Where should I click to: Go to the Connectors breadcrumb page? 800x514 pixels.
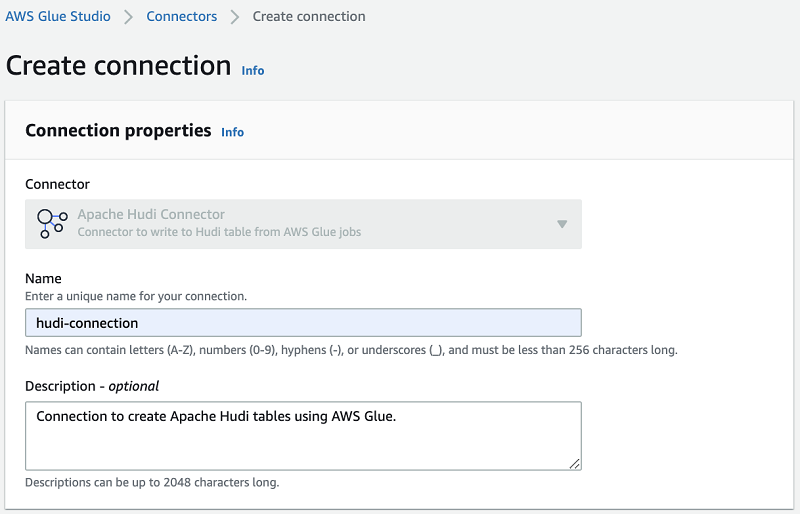coord(181,17)
